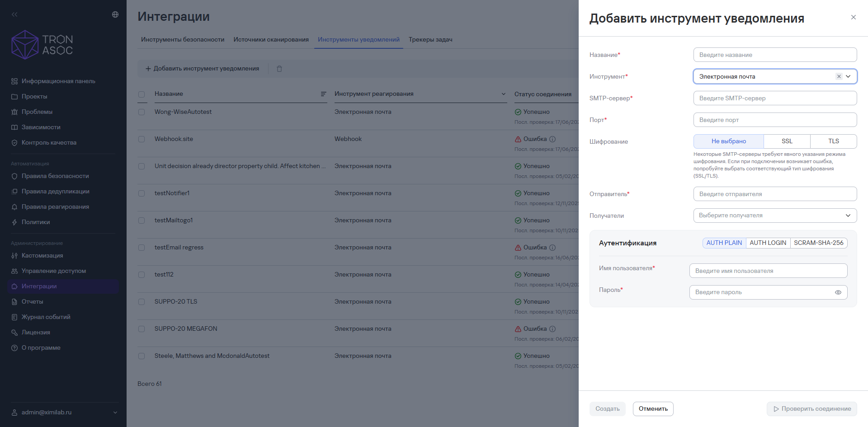Click the Отменить button
Viewport: 868px width, 427px height.
[x=653, y=409]
